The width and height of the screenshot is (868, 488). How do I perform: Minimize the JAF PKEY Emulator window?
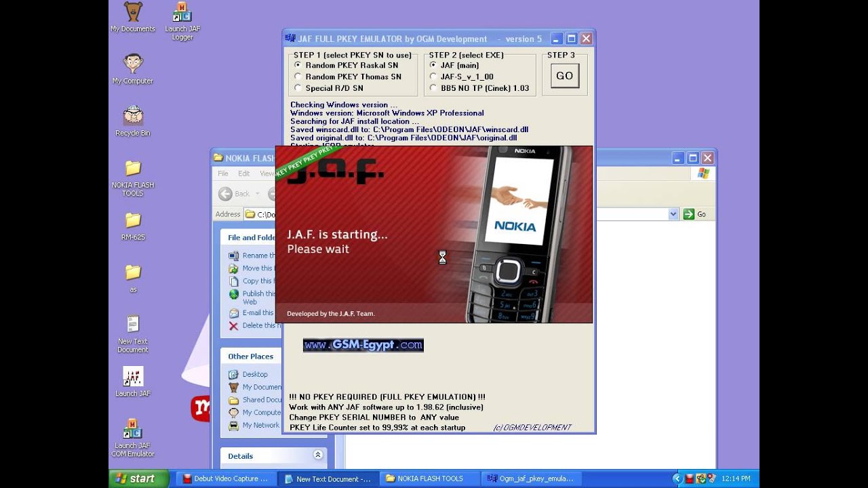pyautogui.click(x=556, y=39)
